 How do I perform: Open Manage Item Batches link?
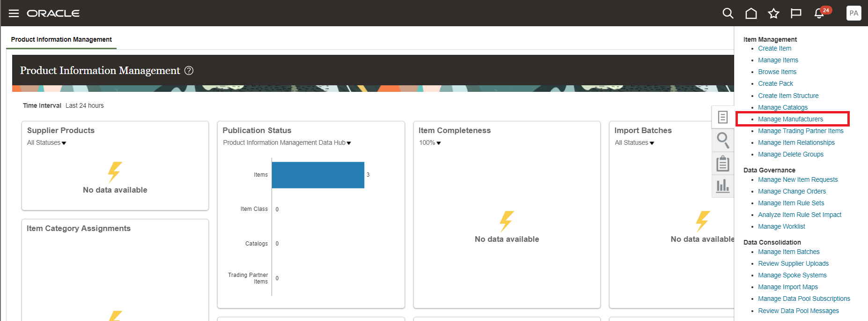click(x=789, y=252)
